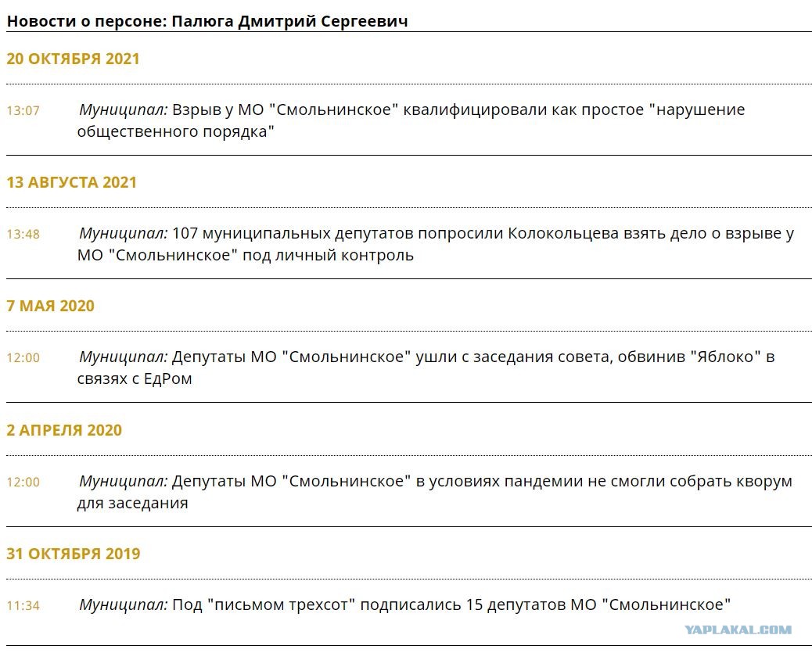Screen dimensions: 812x653
Task: Click the 11:34 timestamp
Action: click(x=23, y=606)
